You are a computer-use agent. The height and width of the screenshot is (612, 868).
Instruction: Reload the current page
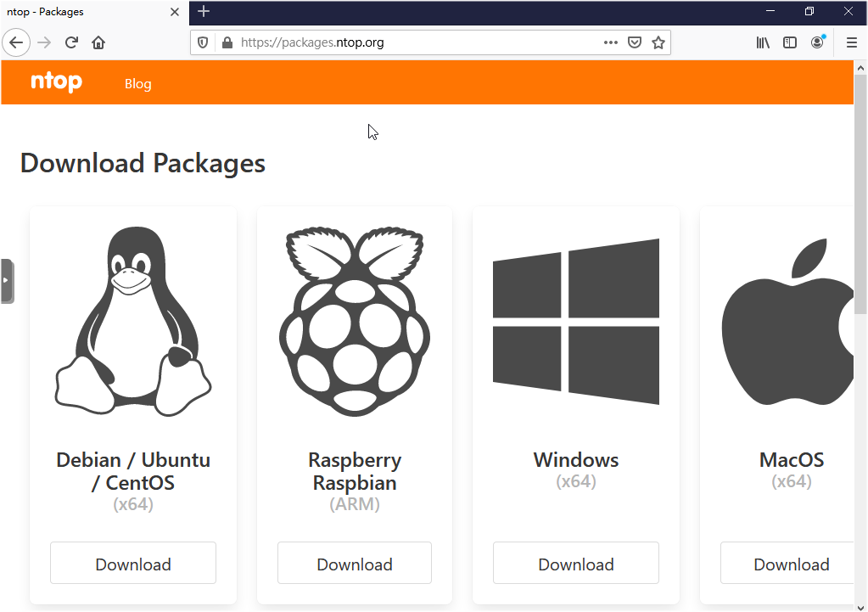coord(71,42)
